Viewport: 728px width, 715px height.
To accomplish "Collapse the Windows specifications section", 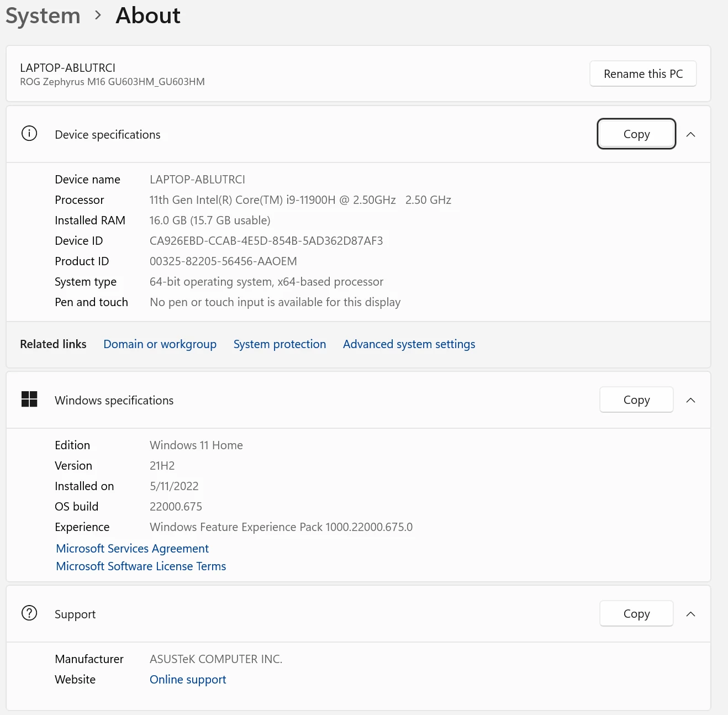I will click(690, 400).
